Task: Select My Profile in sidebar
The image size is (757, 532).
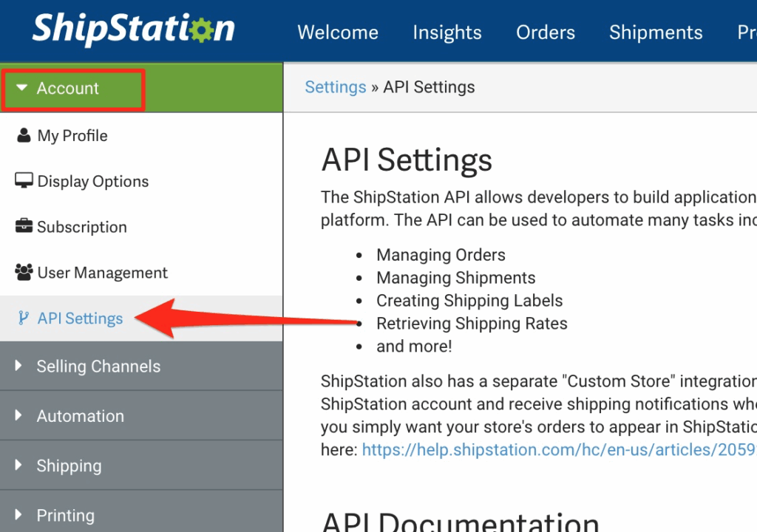Action: coord(72,136)
